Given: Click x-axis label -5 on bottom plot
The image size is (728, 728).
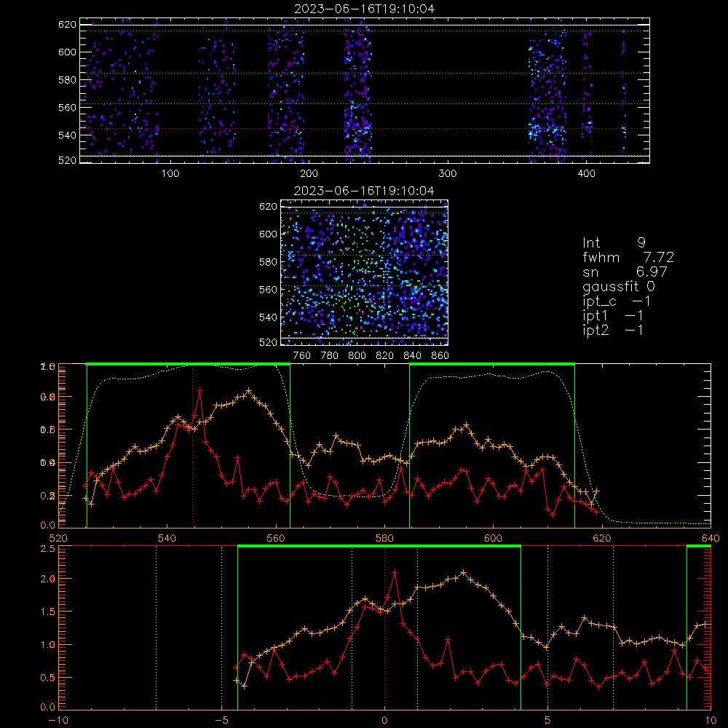Looking at the screenshot, I should (x=222, y=720).
